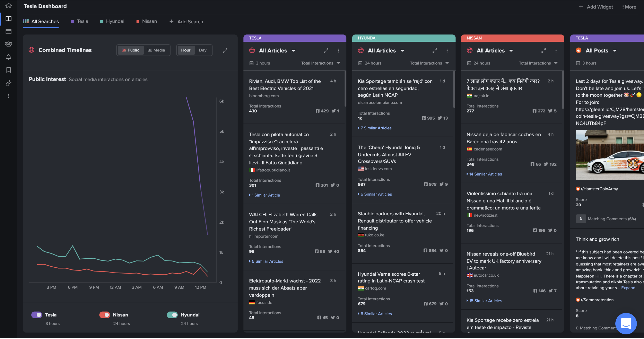644x339 pixels.
Task: Click calendar icon in Hyundai articles widget
Action: point(360,63)
